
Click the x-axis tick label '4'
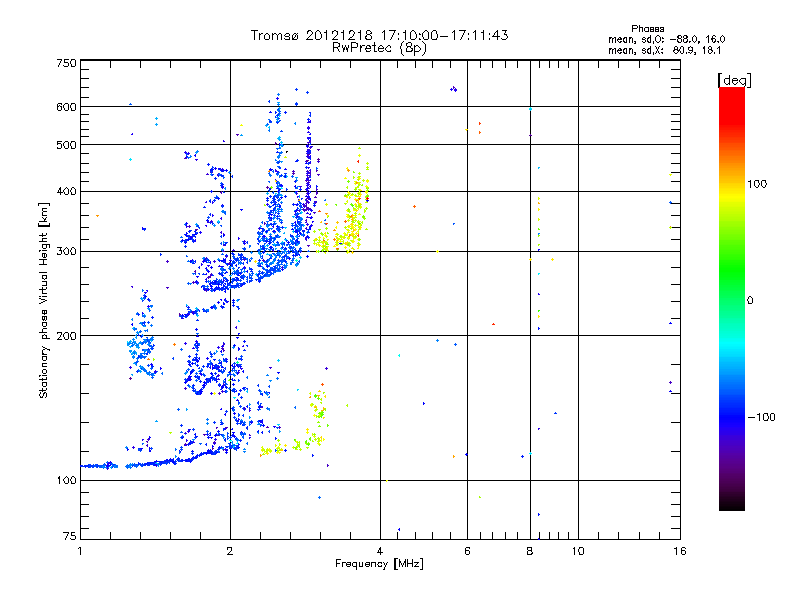click(380, 551)
